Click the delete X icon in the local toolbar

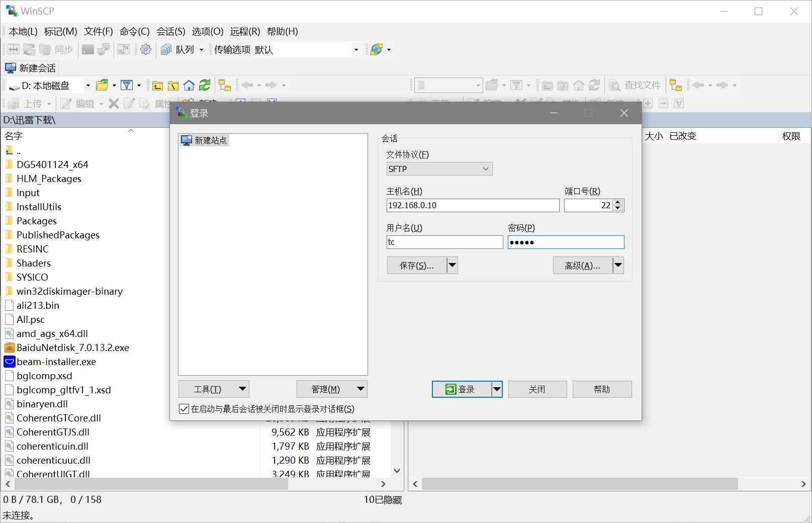point(114,104)
